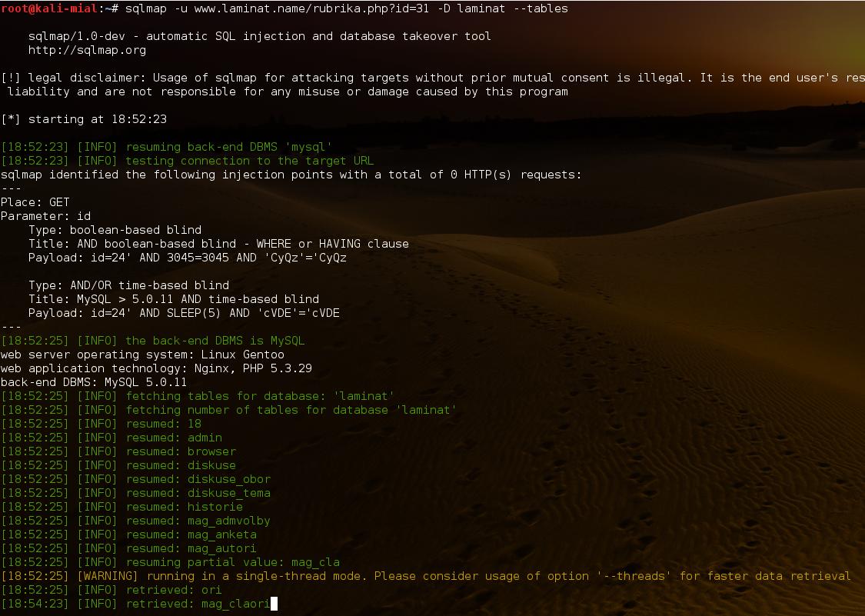The image size is (865, 616).
Task: Click the '[!] legal disclaimer' line
Action: tap(432, 78)
